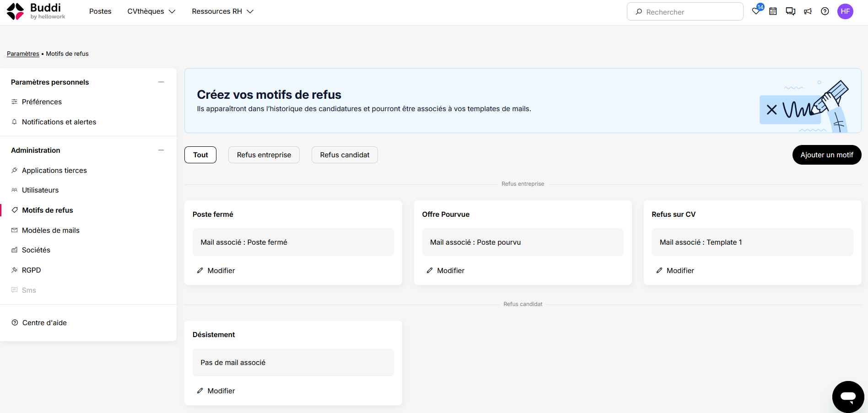
Task: Open the HF user avatar menu
Action: (845, 11)
